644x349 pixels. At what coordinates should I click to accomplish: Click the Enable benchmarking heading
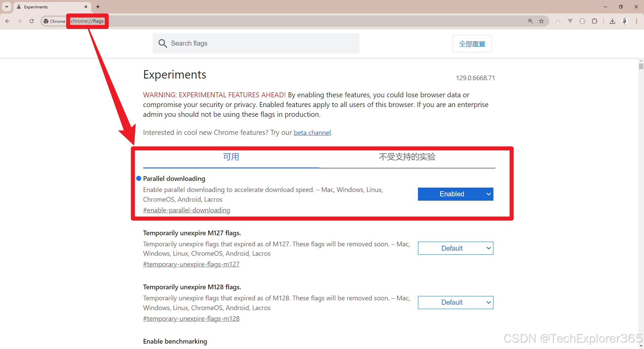click(x=175, y=341)
